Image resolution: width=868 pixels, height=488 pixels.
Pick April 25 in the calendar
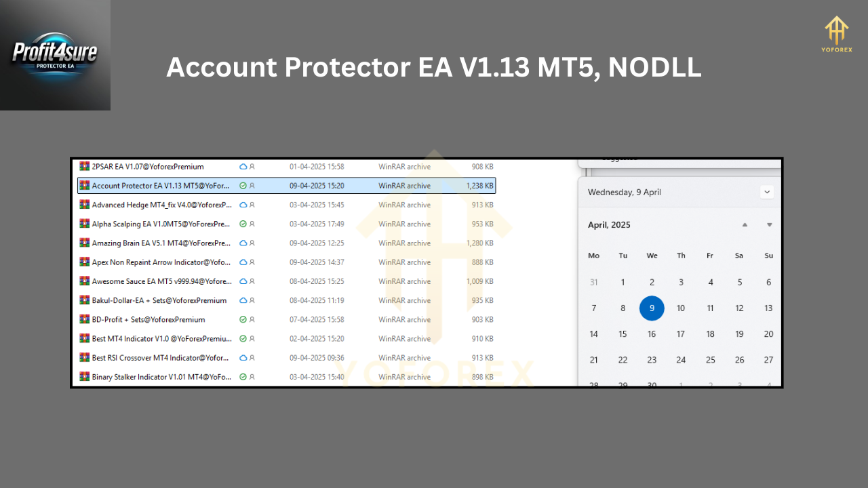710,360
